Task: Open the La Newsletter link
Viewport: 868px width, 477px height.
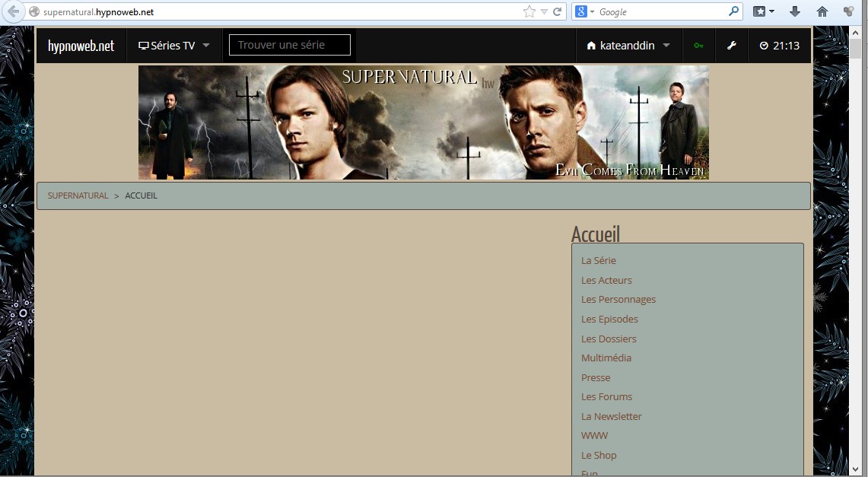Action: [611, 416]
